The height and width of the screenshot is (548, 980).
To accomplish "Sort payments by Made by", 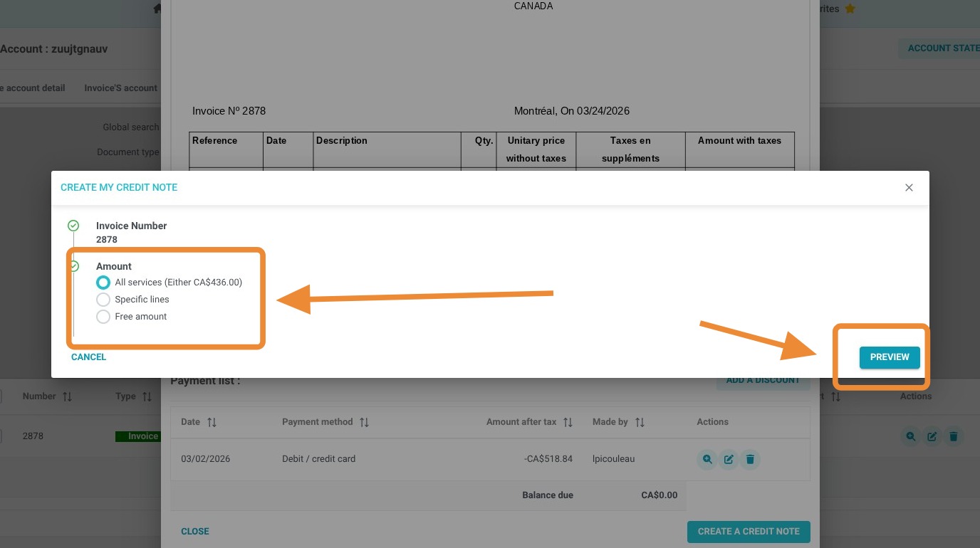I will click(640, 423).
